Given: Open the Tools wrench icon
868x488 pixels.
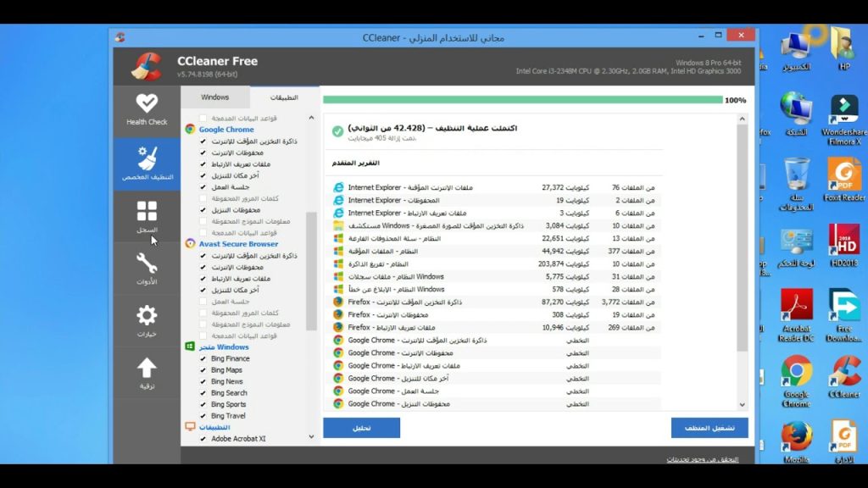Looking at the screenshot, I should pyautogui.click(x=147, y=263).
